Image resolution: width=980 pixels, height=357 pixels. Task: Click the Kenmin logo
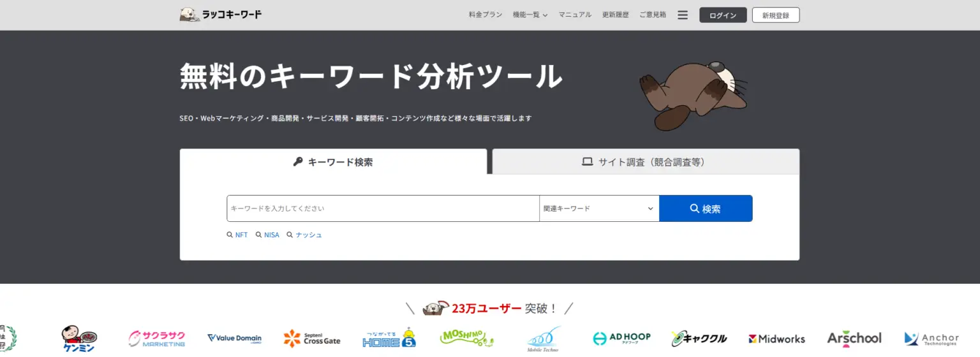click(79, 339)
